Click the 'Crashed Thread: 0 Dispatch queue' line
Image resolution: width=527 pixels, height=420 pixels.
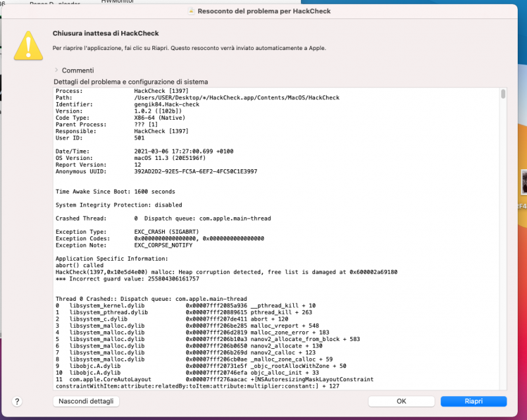[x=163, y=219]
